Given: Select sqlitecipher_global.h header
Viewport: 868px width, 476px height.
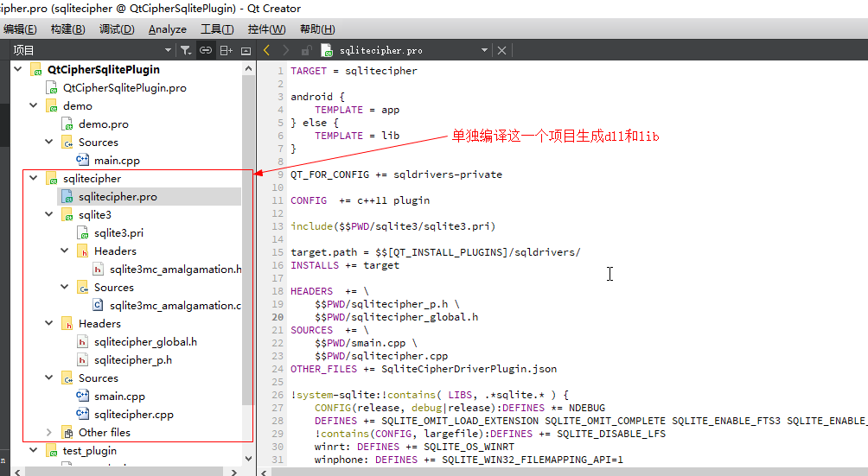Looking at the screenshot, I should [145, 342].
